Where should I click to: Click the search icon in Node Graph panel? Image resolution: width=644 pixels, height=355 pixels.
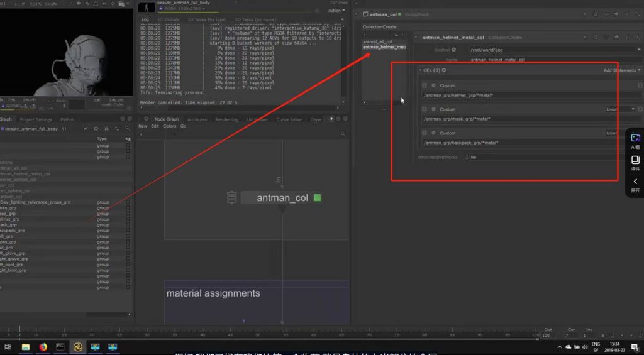tap(344, 134)
